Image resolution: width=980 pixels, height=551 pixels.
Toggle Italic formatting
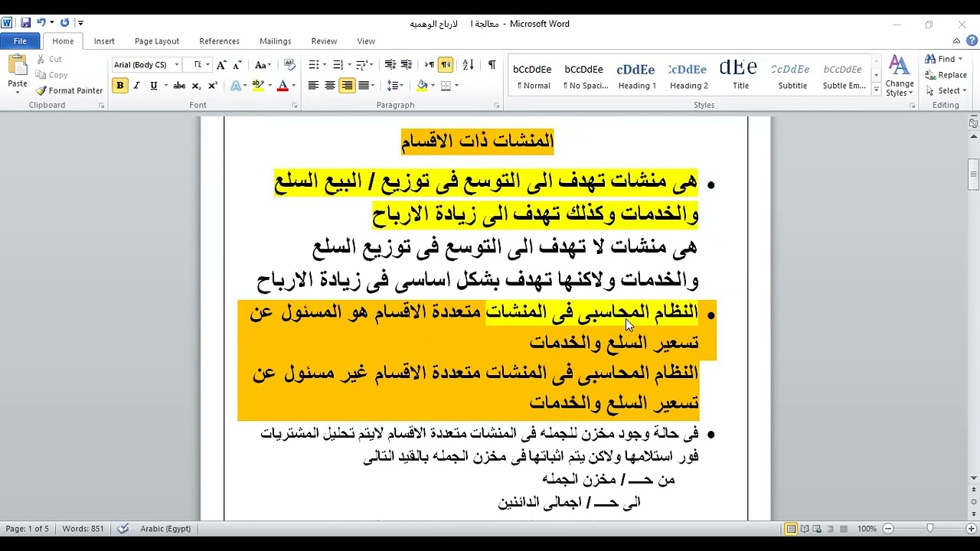coord(137,86)
